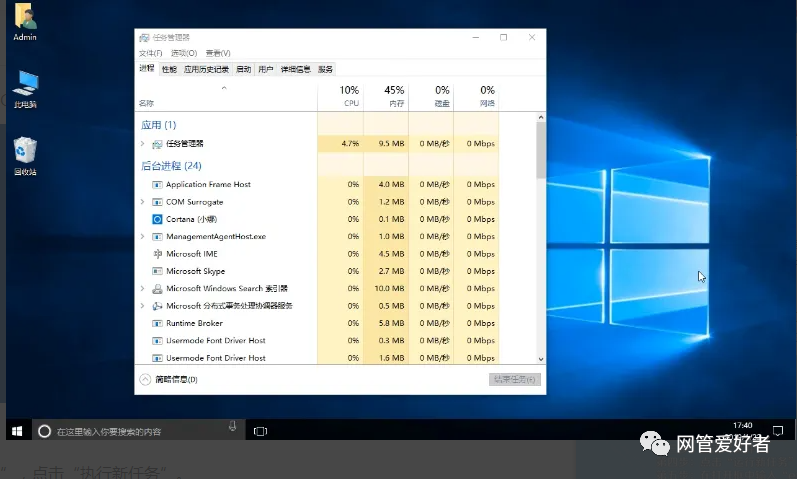Click the 4.5 MB memory value for Microsoft IME

coord(391,254)
